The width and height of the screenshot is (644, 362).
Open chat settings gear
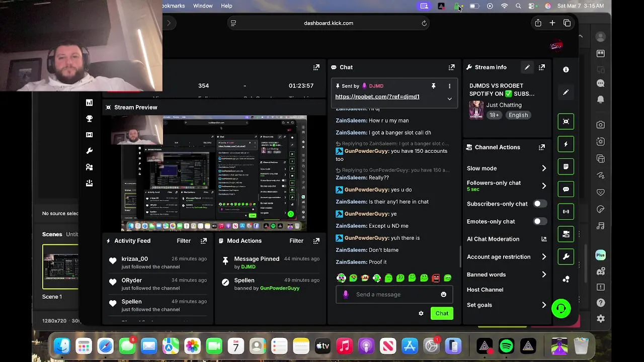click(x=421, y=313)
